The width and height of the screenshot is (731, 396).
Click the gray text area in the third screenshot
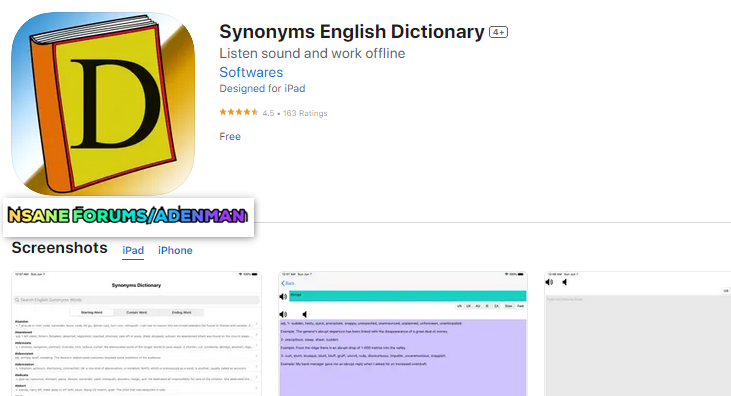pyautogui.click(x=638, y=346)
